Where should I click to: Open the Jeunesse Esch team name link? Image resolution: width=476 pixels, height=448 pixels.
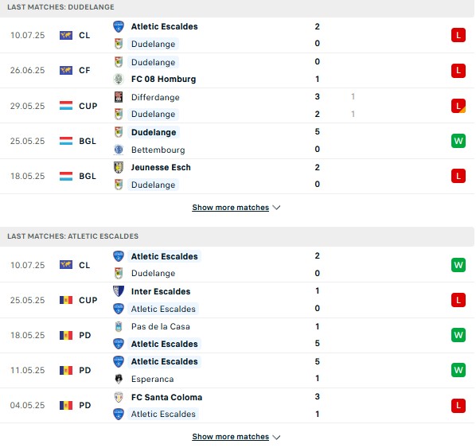pos(161,167)
